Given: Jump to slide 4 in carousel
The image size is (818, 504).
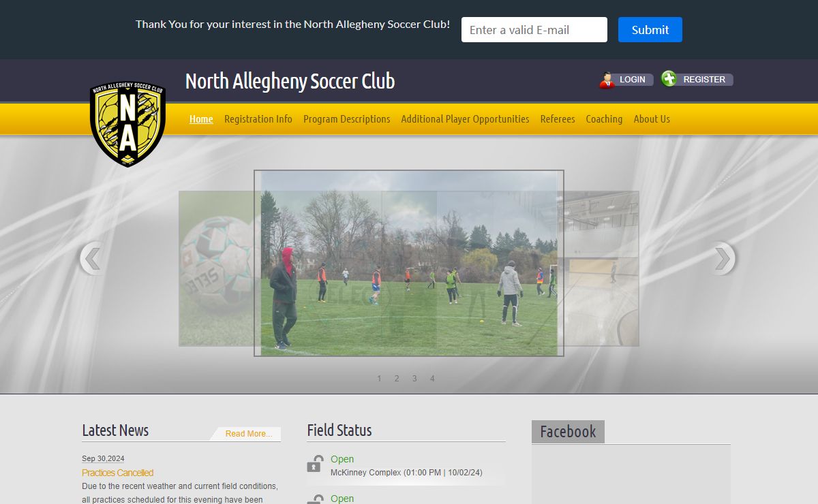Looking at the screenshot, I should point(432,379).
